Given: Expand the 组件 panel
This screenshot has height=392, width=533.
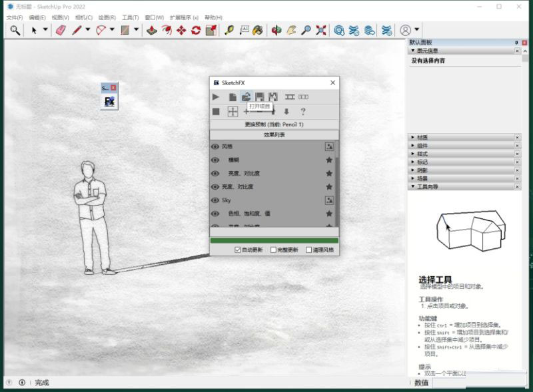Looking at the screenshot, I should (x=412, y=145).
